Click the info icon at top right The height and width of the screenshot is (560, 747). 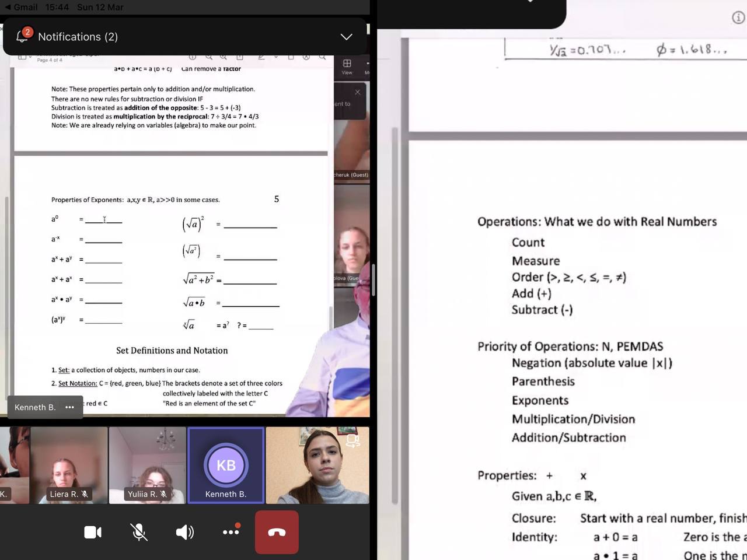(738, 17)
